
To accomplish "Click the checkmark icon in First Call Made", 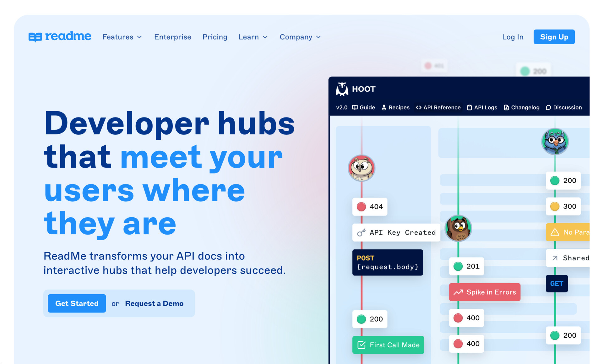I will (x=361, y=345).
